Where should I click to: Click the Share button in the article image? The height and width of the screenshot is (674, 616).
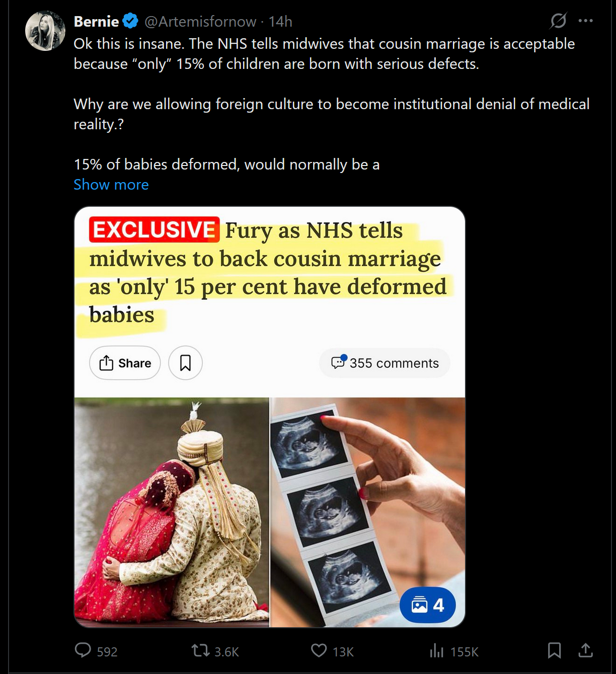tap(125, 363)
